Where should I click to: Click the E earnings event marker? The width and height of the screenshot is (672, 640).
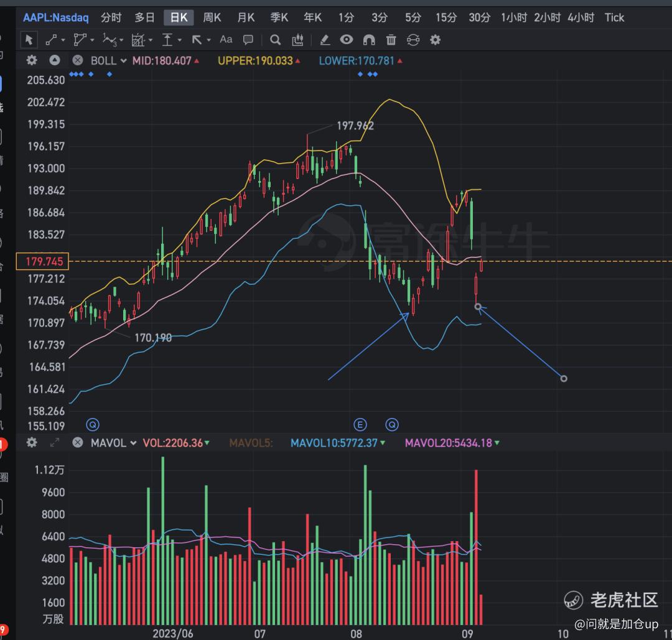click(x=360, y=425)
